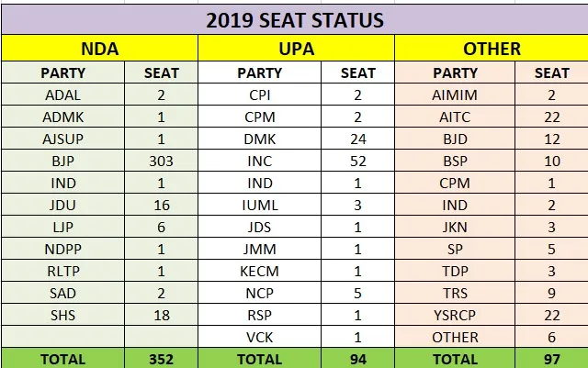Select the SHS party cell
Image resolution: width=588 pixels, height=368 pixels.
(64, 316)
